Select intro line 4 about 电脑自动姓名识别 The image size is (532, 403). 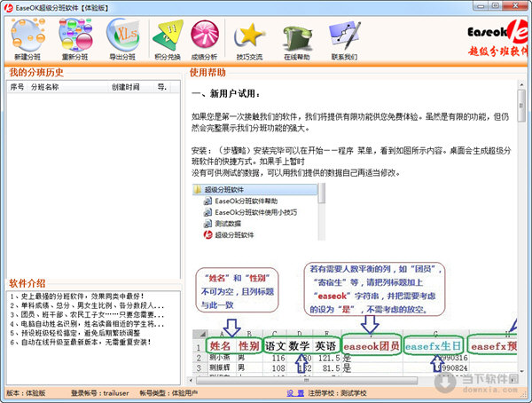tap(87, 324)
